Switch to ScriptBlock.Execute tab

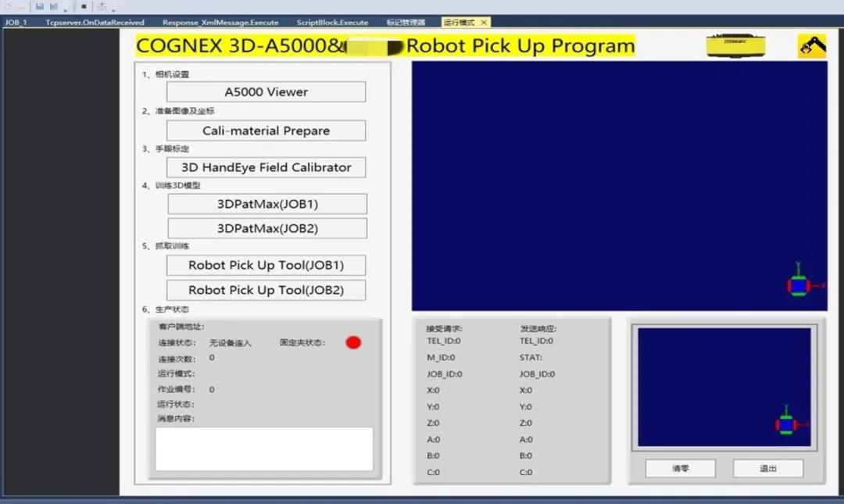pyautogui.click(x=332, y=23)
